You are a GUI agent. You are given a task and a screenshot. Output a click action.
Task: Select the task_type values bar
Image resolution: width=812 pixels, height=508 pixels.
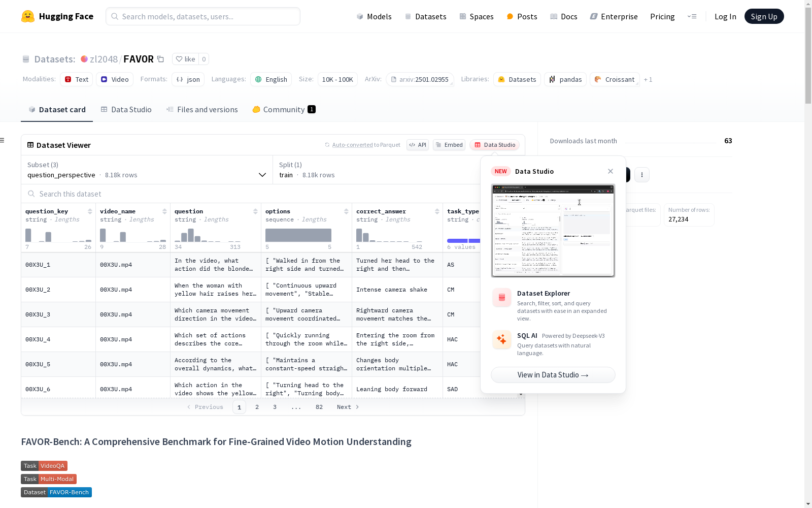point(463,241)
